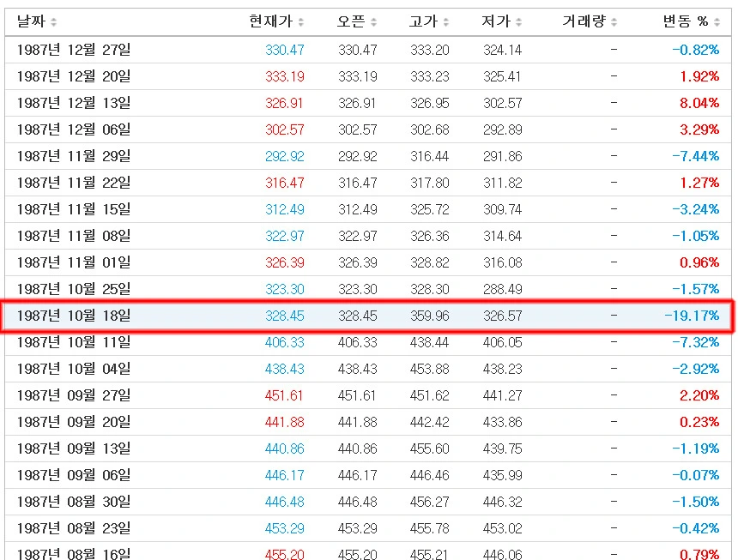The image size is (738, 560).
Task: Click the 2.20% change value
Action: tap(699, 395)
